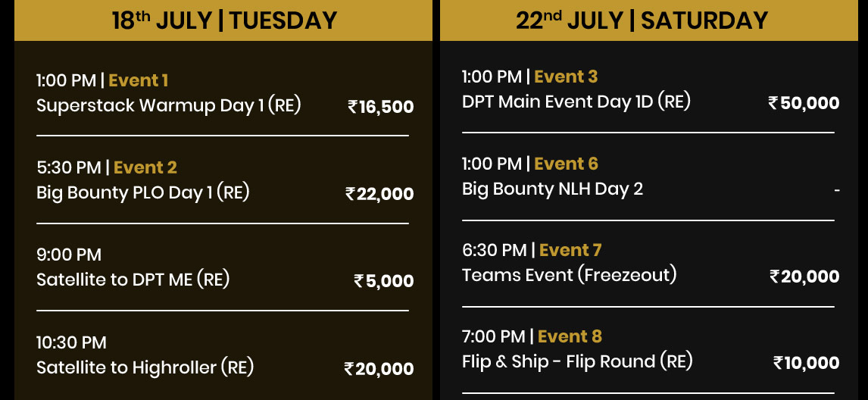
Task: Click the ₹22,000 buy-in price
Action: 379,194
